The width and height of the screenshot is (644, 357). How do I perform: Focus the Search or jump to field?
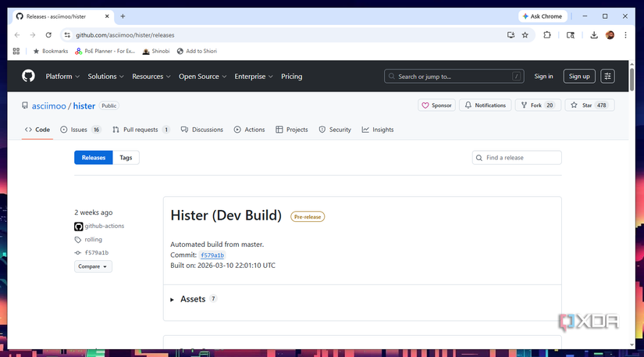point(454,77)
